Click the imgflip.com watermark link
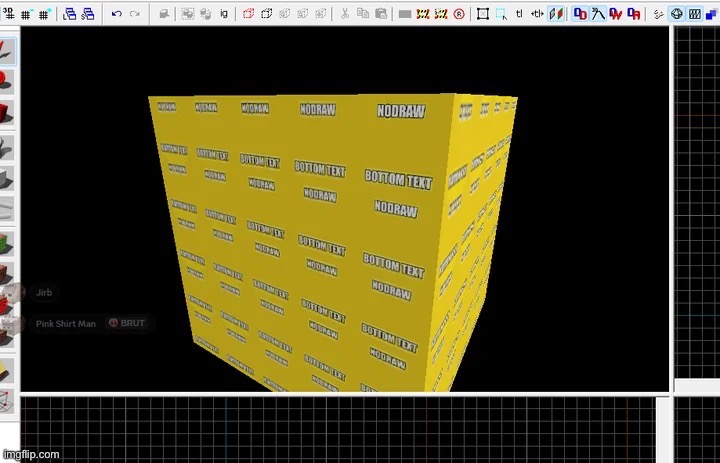Viewport: 720px width, 463px height. pyautogui.click(x=30, y=454)
